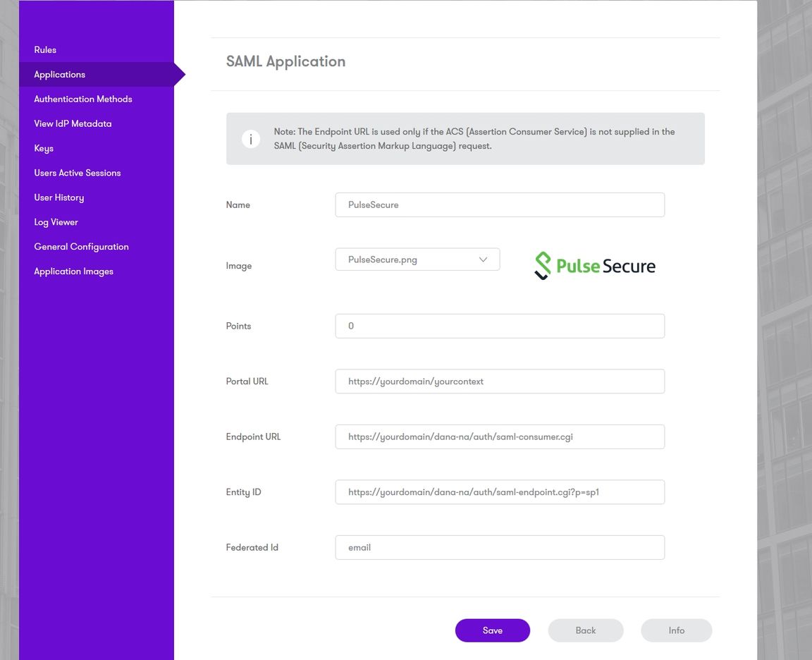View the User History page
The width and height of the screenshot is (812, 660).
click(x=59, y=197)
